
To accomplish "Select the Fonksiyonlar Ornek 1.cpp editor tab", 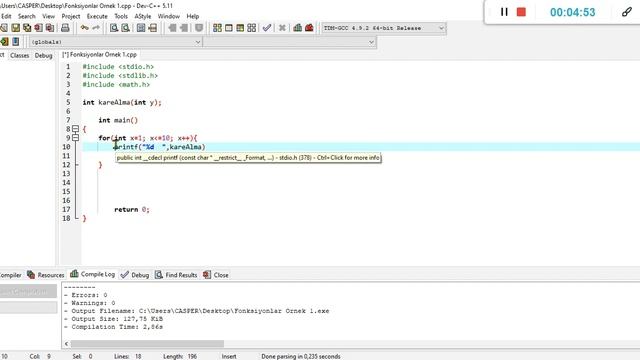I will click(x=100, y=54).
